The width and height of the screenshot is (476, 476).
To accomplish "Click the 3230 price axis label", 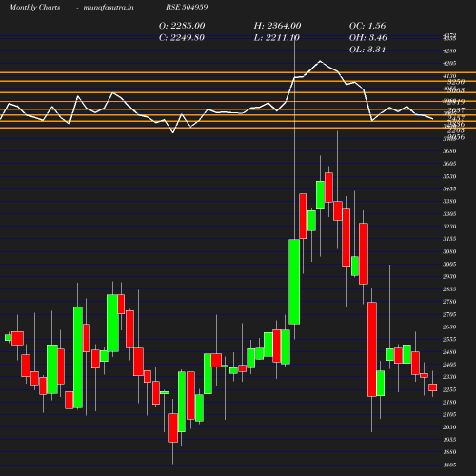I will [x=449, y=227].
